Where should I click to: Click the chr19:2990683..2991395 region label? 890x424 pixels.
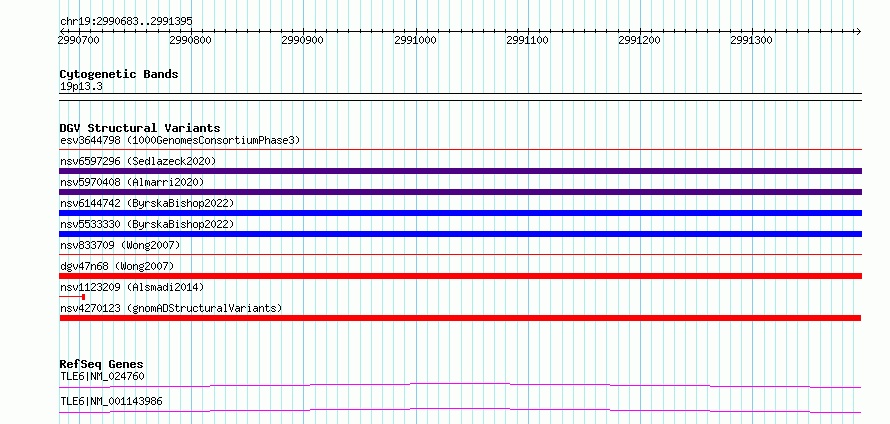[x=126, y=21]
